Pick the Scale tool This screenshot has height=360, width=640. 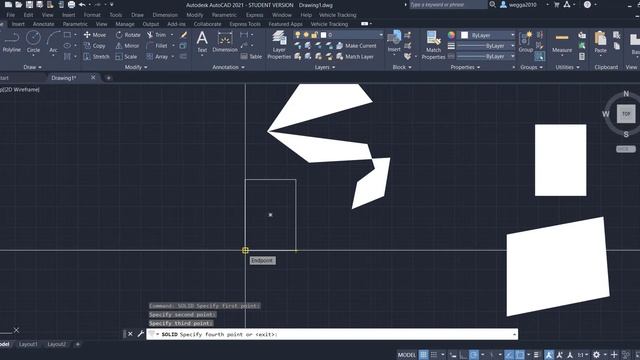point(126,57)
